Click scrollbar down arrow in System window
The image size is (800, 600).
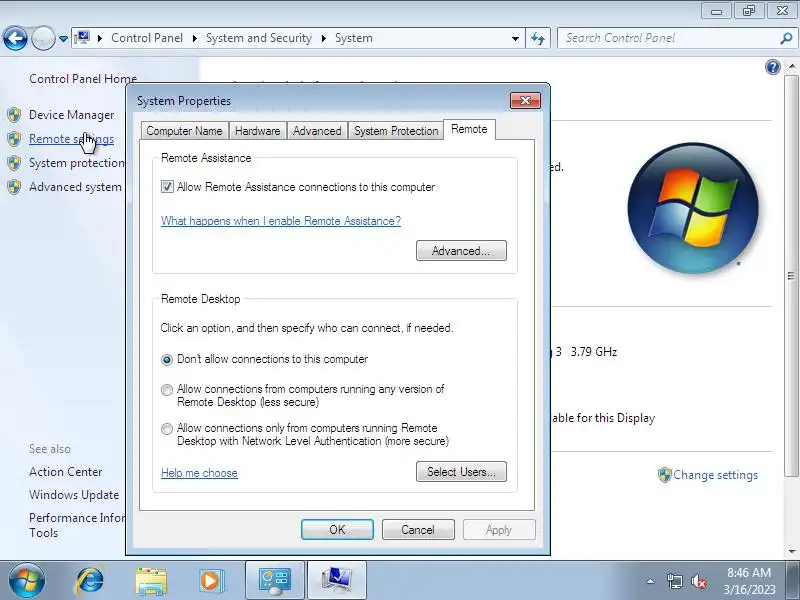[791, 552]
